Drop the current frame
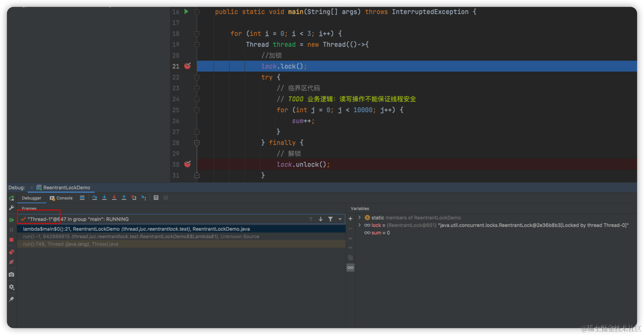The height and width of the screenshot is (335, 644). (x=134, y=198)
